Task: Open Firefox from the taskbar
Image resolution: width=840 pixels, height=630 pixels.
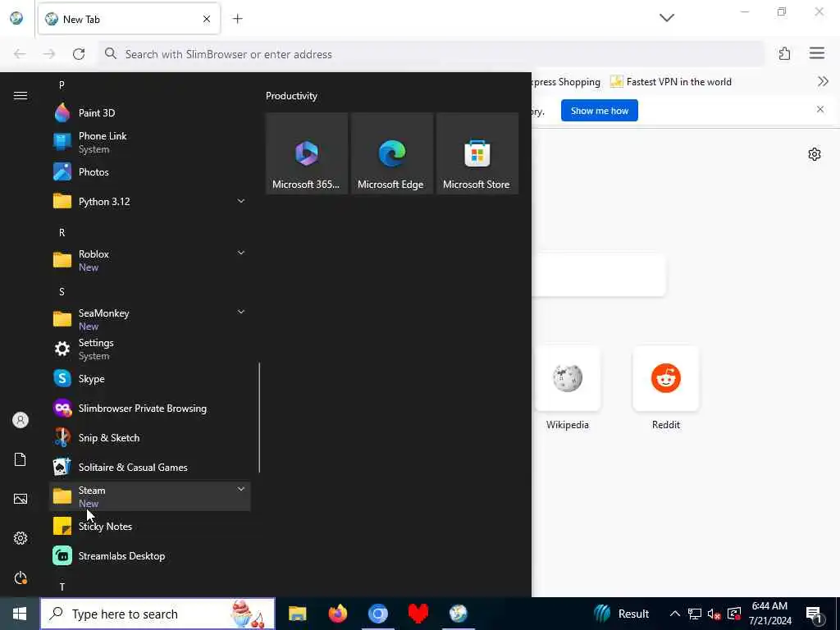Action: coord(337,614)
